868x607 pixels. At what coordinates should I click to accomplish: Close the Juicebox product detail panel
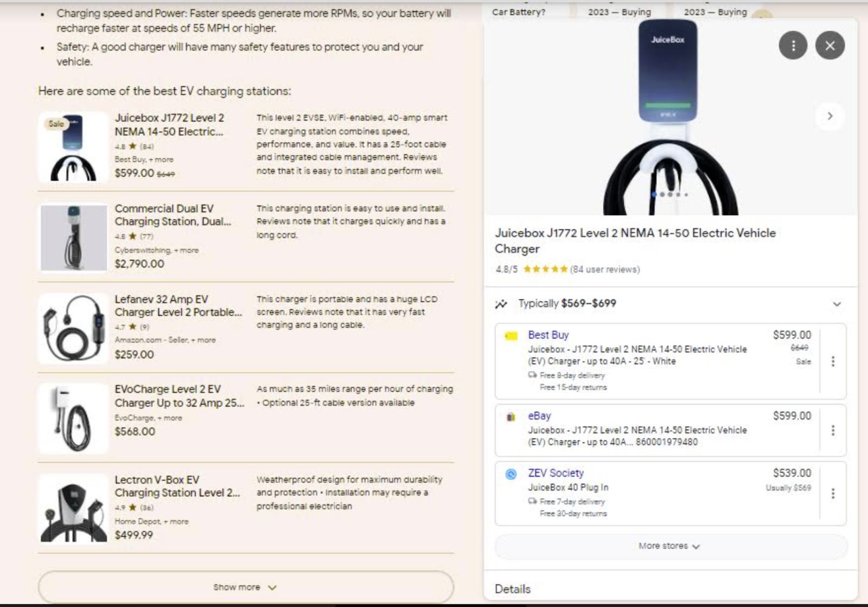(x=829, y=46)
